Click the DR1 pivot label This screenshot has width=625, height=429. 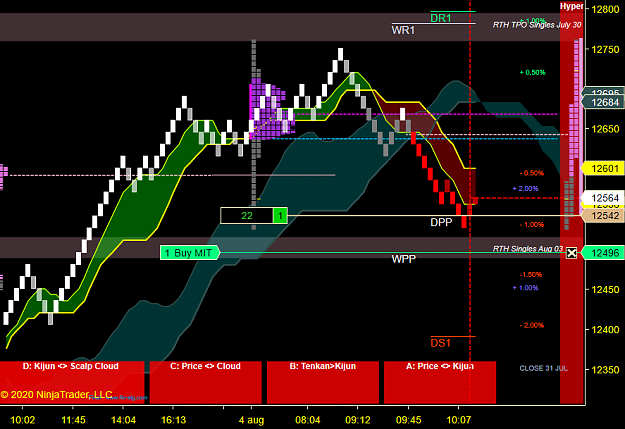(440, 18)
